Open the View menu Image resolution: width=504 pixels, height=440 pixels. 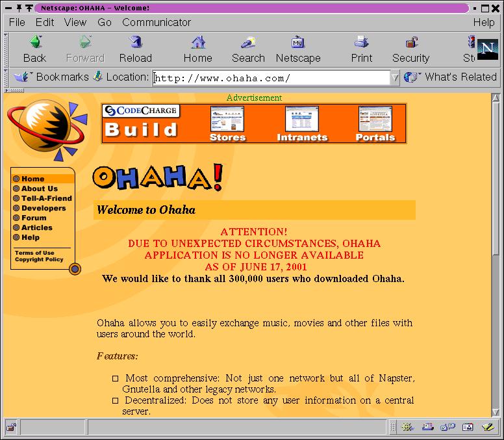point(75,22)
